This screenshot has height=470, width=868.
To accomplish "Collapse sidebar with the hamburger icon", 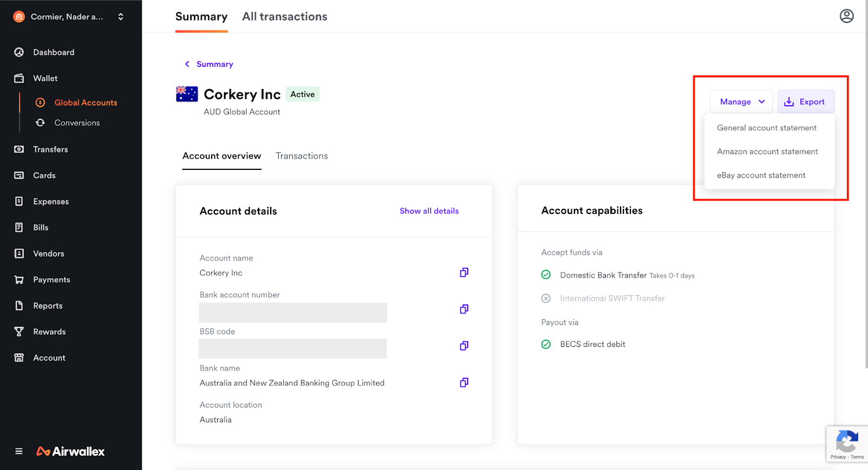I will point(19,451).
